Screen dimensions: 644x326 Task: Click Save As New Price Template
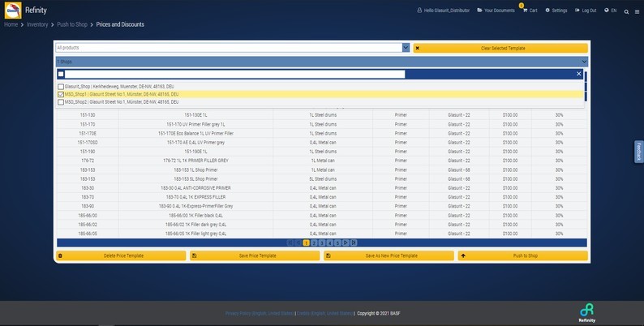tap(389, 255)
